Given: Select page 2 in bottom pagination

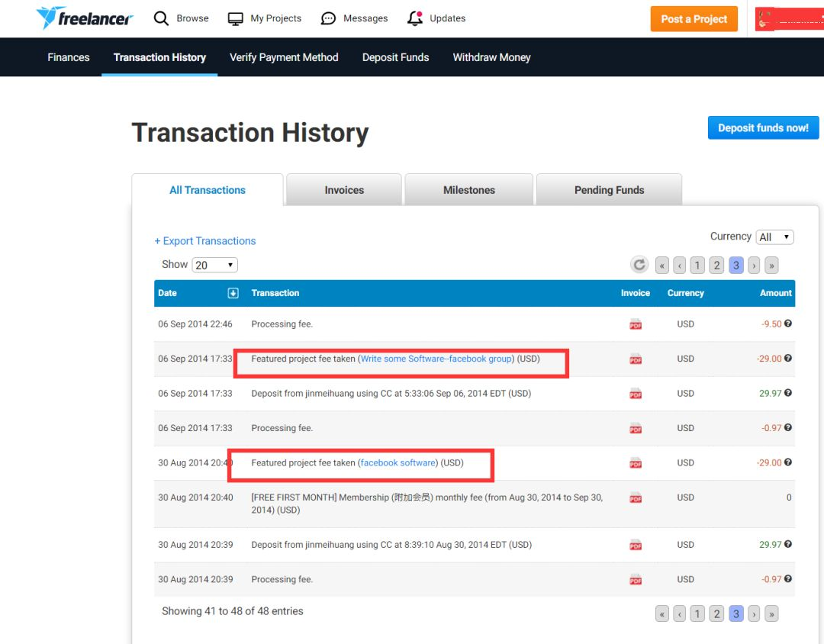Looking at the screenshot, I should click(716, 613).
